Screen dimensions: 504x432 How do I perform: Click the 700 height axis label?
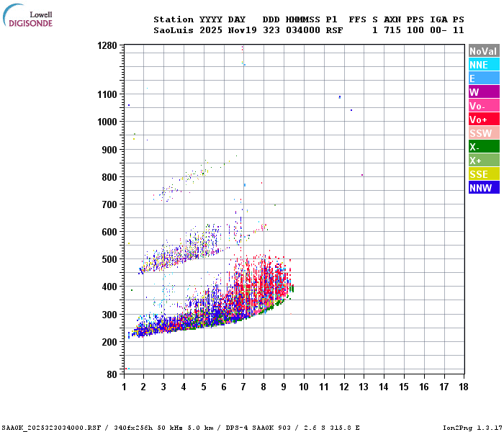coord(109,204)
